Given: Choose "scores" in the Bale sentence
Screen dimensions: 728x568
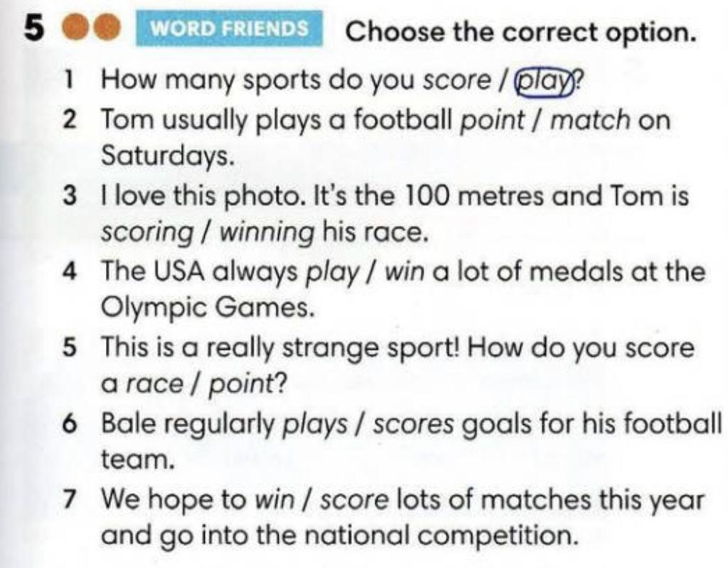Looking at the screenshot, I should pyautogui.click(x=414, y=425).
